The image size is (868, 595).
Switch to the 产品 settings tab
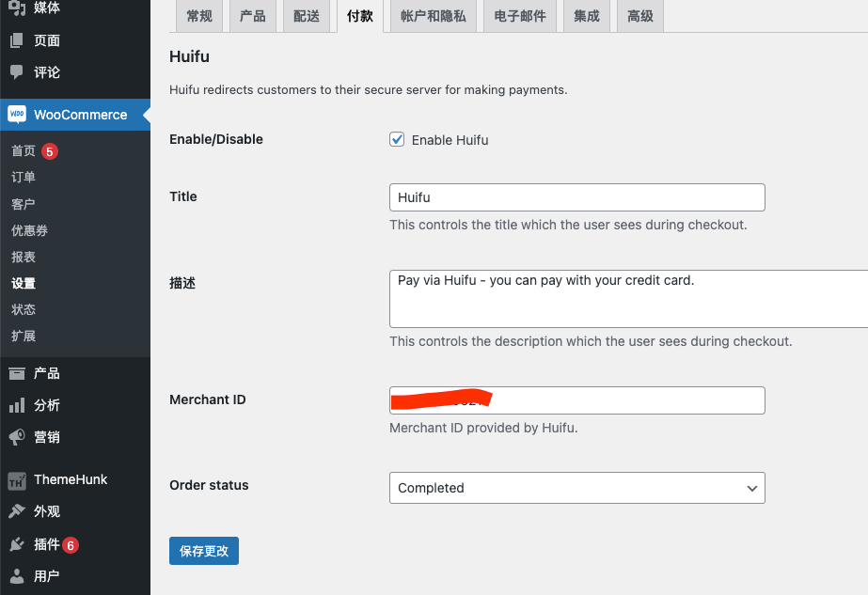click(253, 16)
